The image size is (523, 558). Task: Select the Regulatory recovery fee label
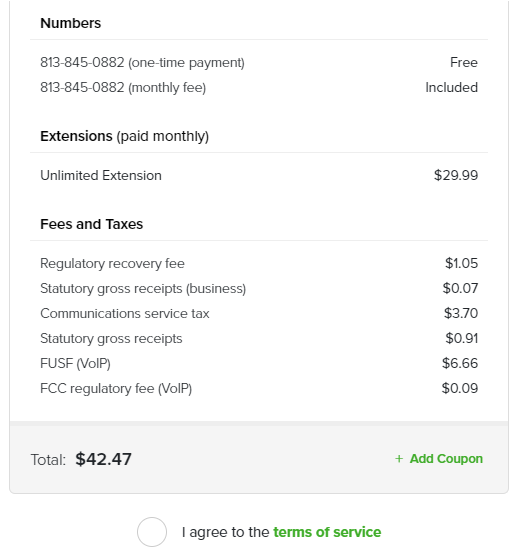click(x=112, y=264)
